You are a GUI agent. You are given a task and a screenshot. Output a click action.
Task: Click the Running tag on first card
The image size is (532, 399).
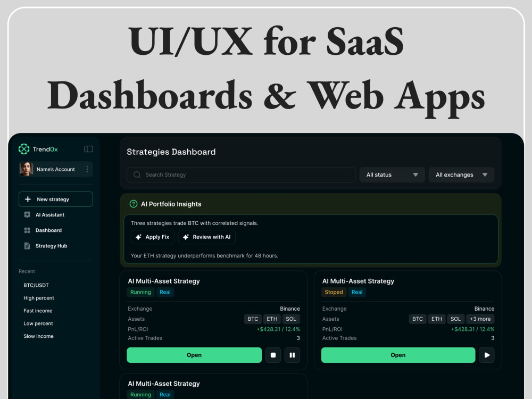140,292
